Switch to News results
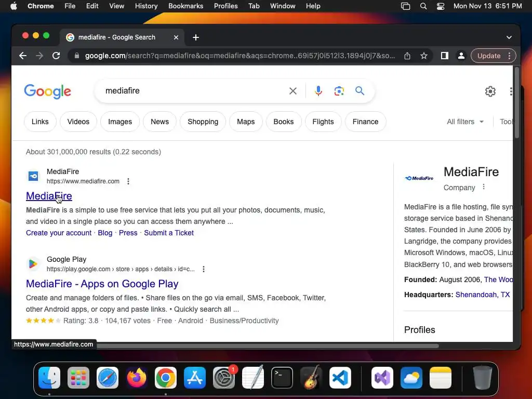Screen dimensions: 532x399 (160, 122)
